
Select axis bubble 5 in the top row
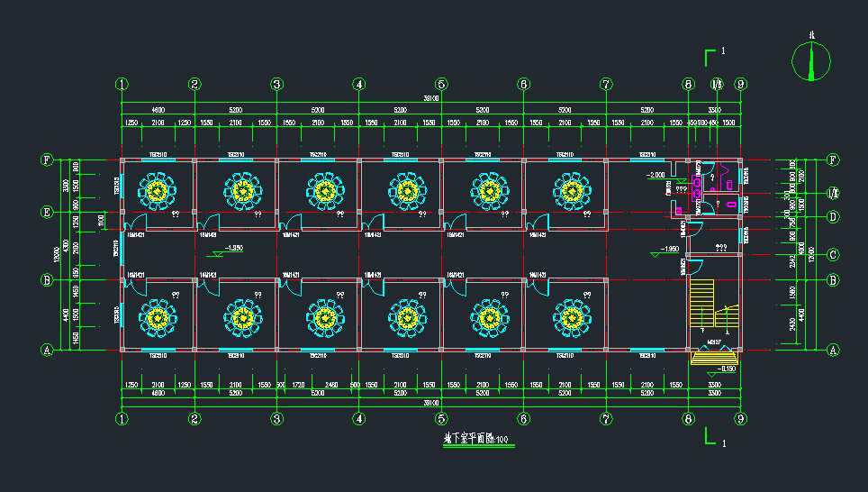click(441, 84)
